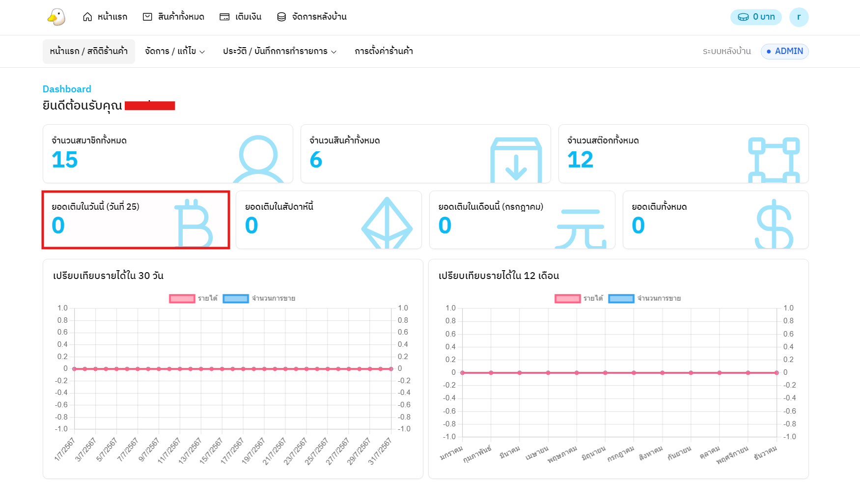Open the หน้าแรก top navigation link
The image size is (860, 504).
point(105,17)
